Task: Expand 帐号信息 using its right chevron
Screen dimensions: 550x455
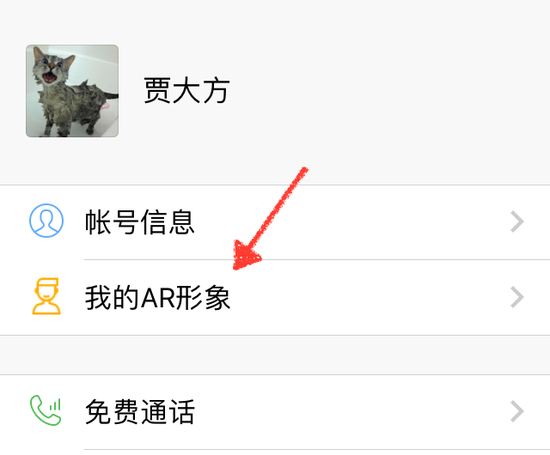Action: click(517, 221)
